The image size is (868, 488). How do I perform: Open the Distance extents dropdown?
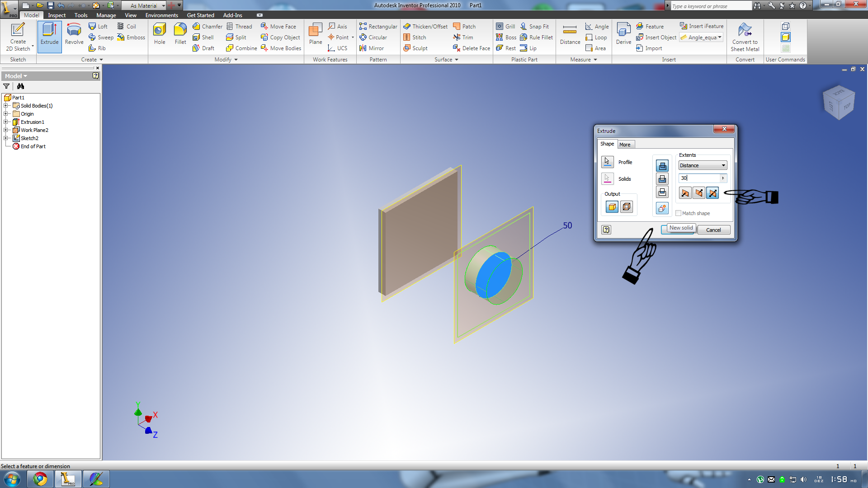click(x=703, y=165)
